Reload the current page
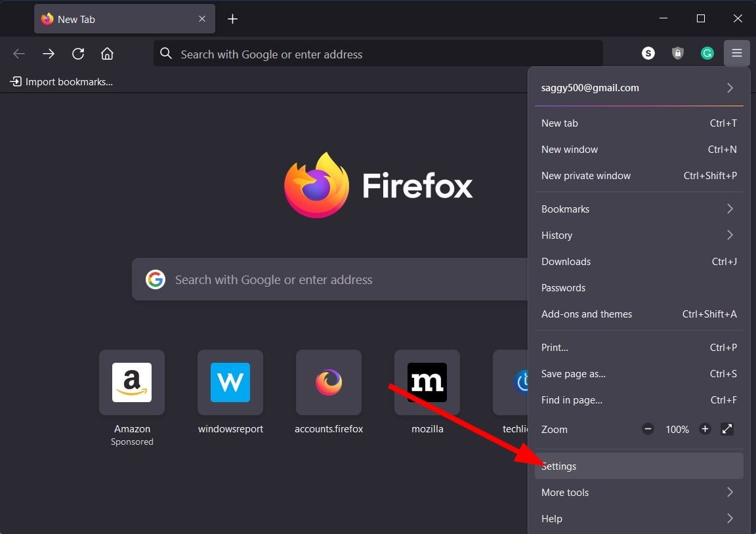Viewport: 756px width, 534px height. (x=78, y=54)
